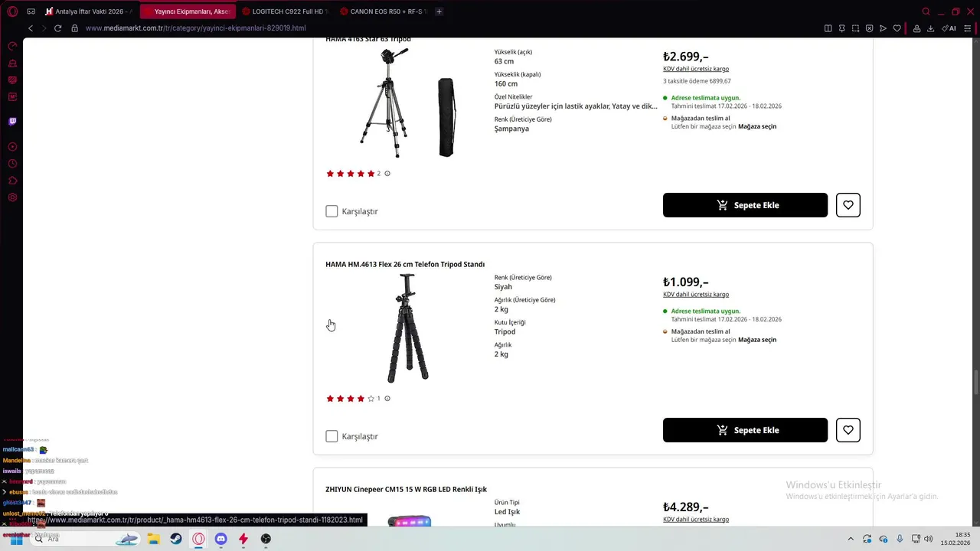980x551 pixels.
Task: Open Steam from the Windows taskbar
Action: (x=175, y=539)
